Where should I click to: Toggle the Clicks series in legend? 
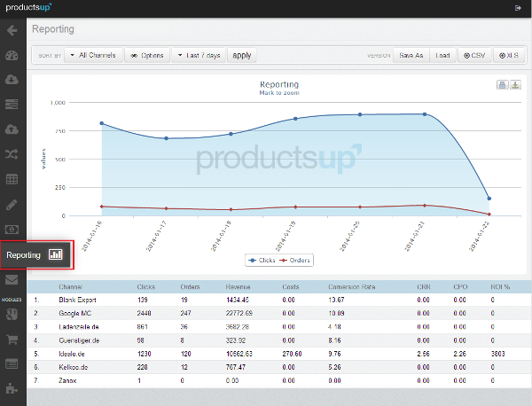[x=262, y=260]
